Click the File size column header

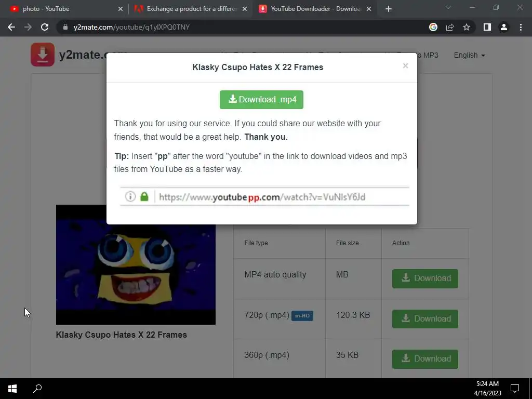pyautogui.click(x=348, y=243)
